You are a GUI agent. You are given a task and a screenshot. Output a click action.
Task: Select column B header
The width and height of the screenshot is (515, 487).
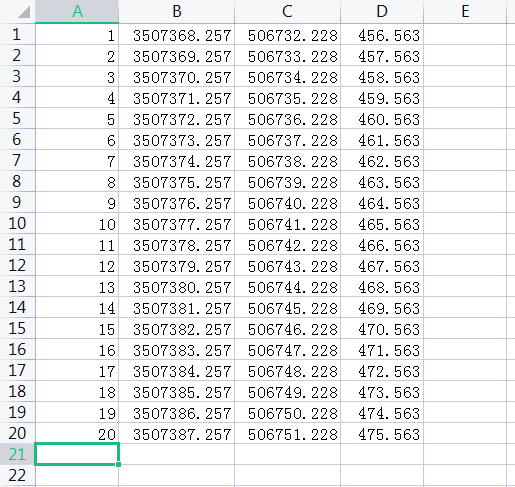click(x=177, y=11)
